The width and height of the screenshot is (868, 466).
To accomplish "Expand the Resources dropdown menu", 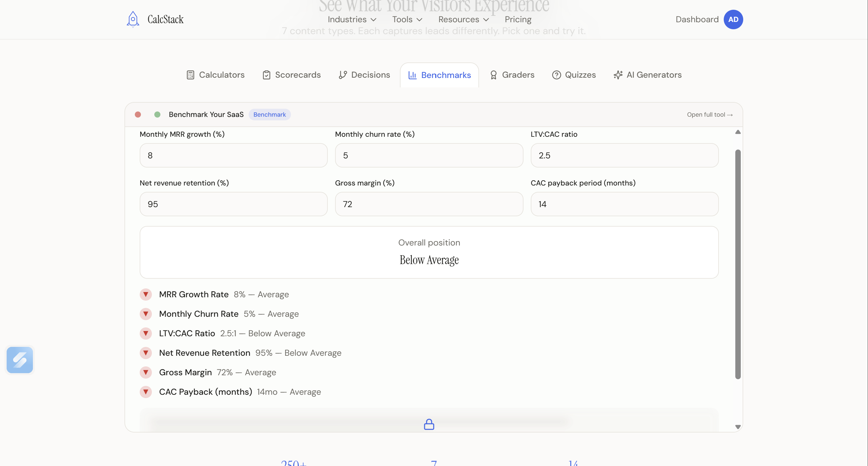I will pos(463,19).
